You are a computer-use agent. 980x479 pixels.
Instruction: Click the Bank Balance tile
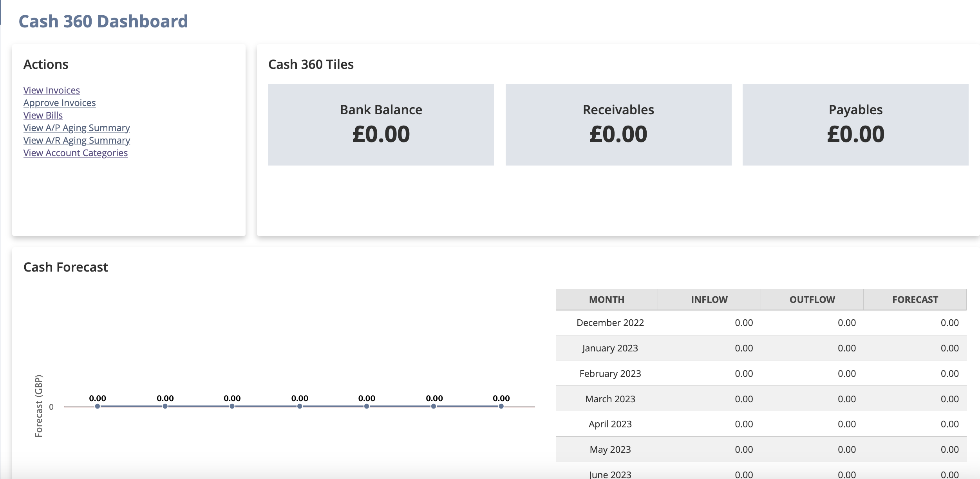381,124
